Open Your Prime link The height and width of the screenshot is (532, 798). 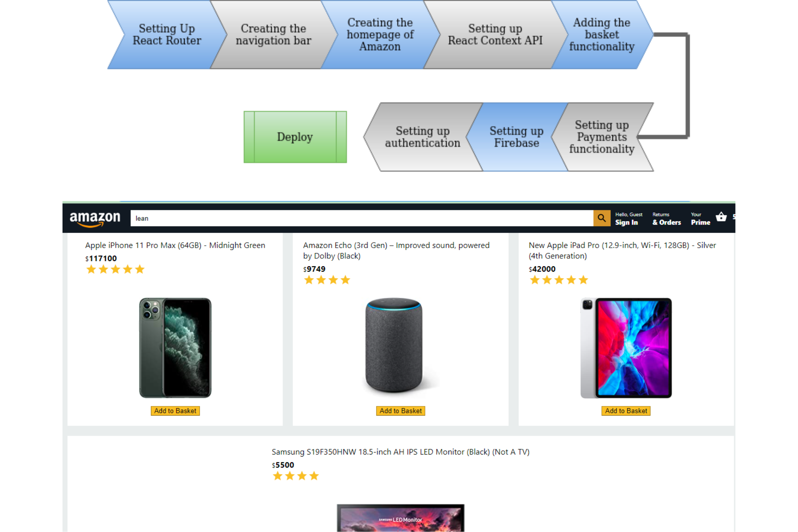pos(701,219)
